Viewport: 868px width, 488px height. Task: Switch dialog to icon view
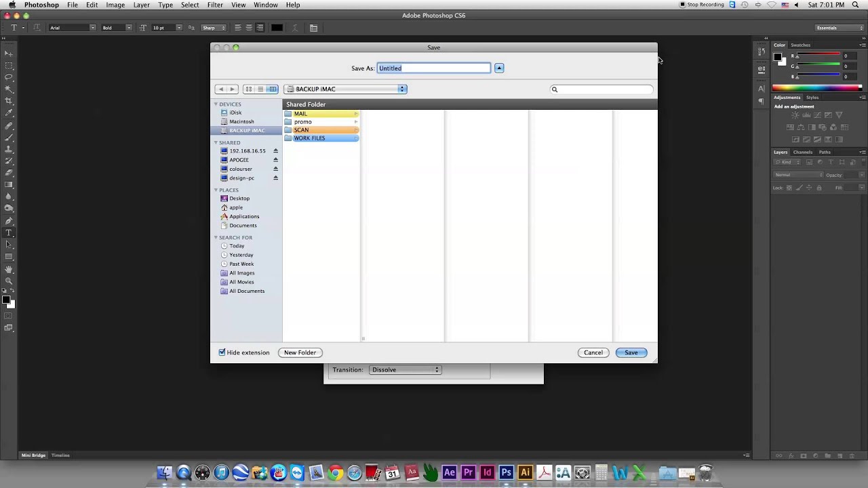click(249, 89)
